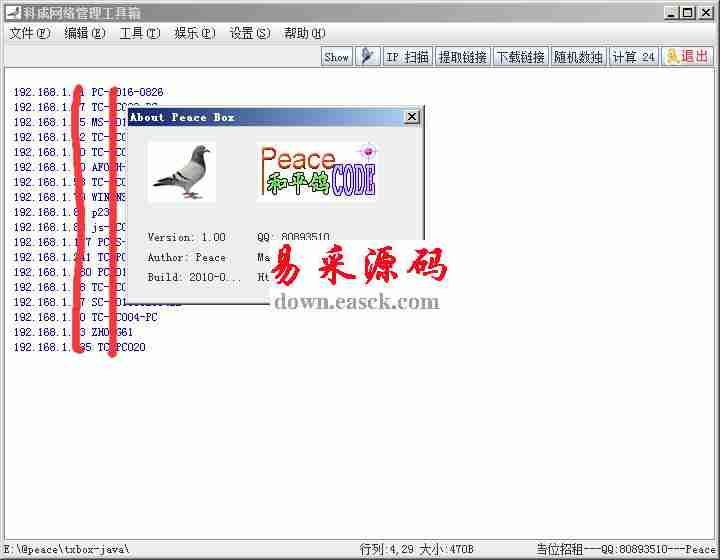This screenshot has width=720, height=560.
Task: Click the ZHONG61 line in the text area
Action: pyautogui.click(x=112, y=332)
